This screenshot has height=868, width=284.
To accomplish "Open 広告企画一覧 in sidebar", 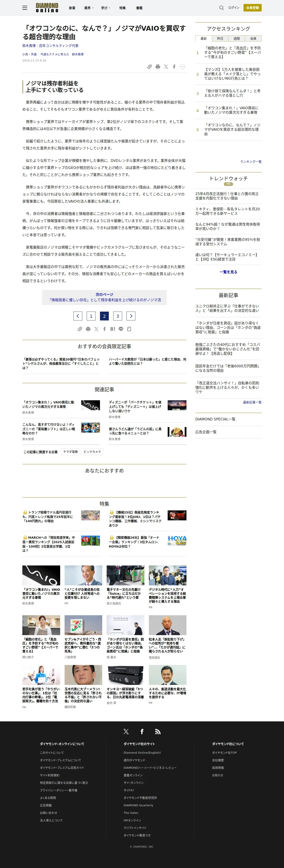I will tap(206, 432).
